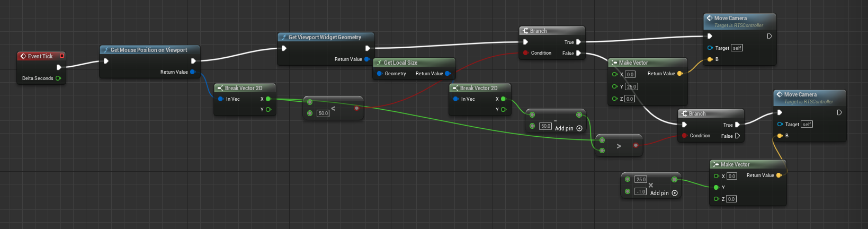Viewport: 868px width, 229px height.
Task: Edit the -1.0 value on the multiply node
Action: point(641,191)
